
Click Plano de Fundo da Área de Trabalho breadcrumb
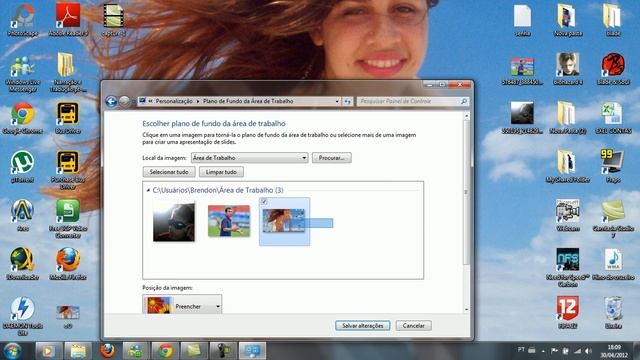(x=248, y=101)
